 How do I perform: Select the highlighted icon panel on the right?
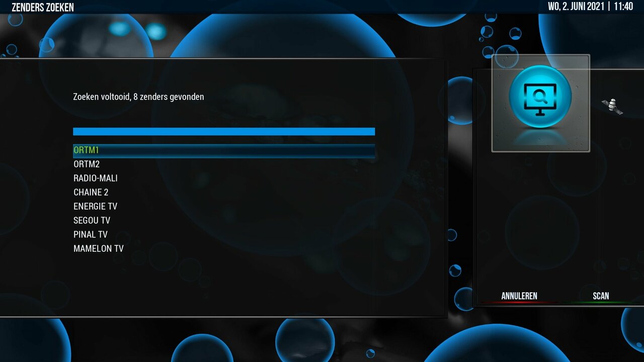541,104
